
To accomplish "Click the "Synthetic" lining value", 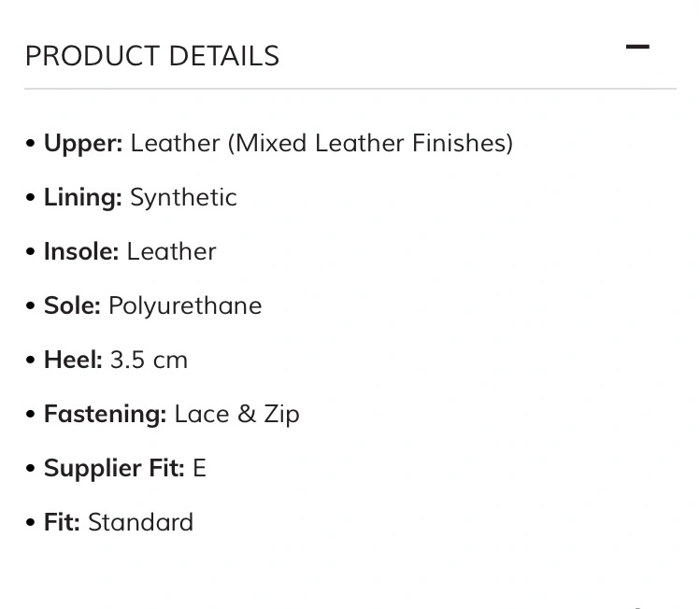I will (183, 198).
